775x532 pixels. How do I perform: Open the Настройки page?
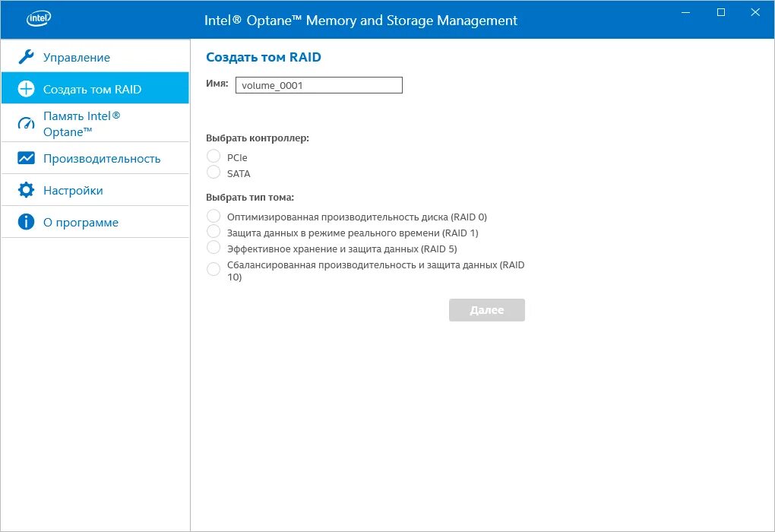73,190
